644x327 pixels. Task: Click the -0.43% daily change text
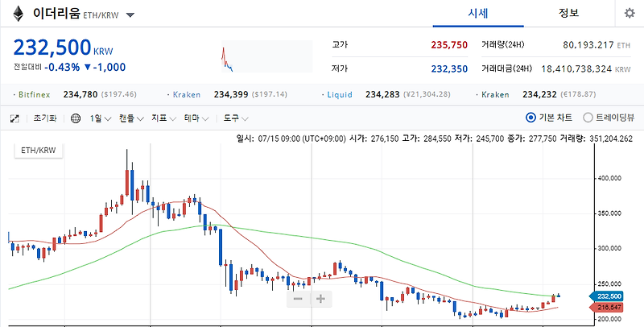tap(62, 68)
